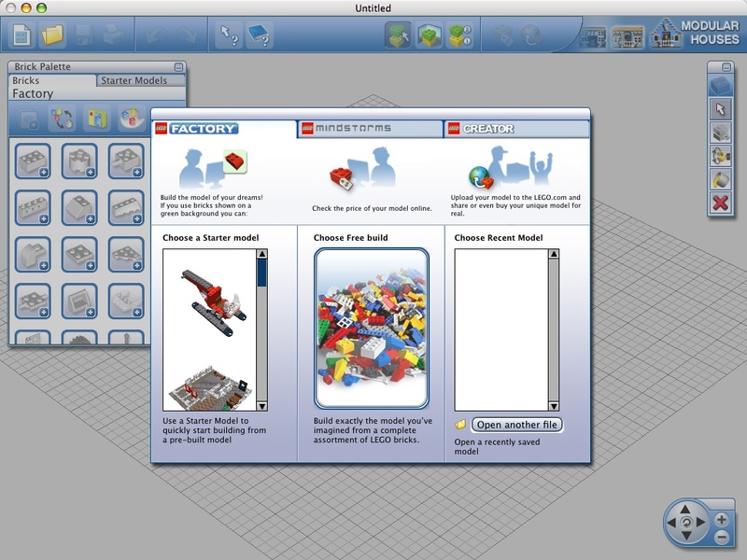Expand the 2x2 plate category
Screen dimensions: 747x560
(79, 255)
